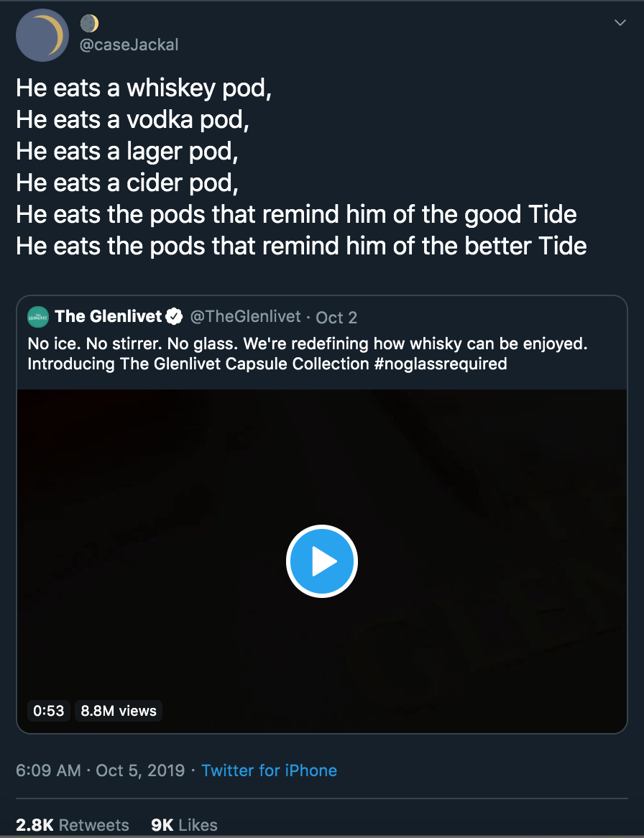Click the Oct 2 quoted tweet date
The width and height of the screenshot is (644, 838).
click(336, 317)
